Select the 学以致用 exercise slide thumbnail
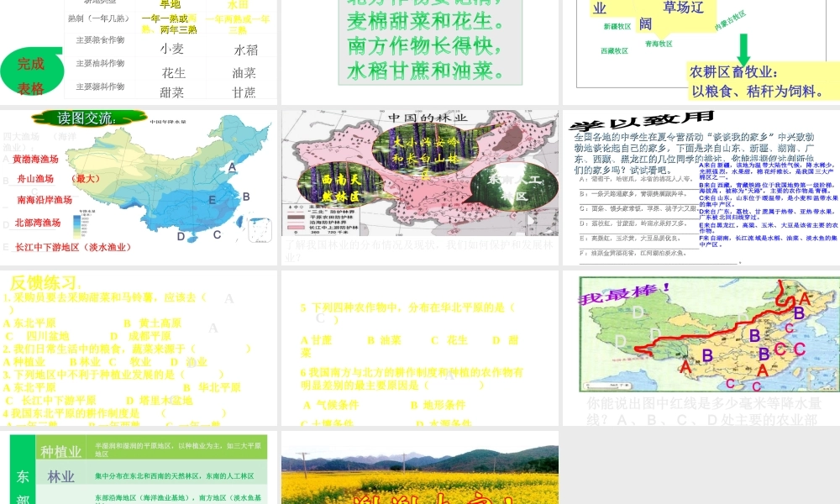This screenshot has width=840, height=504. [x=701, y=187]
